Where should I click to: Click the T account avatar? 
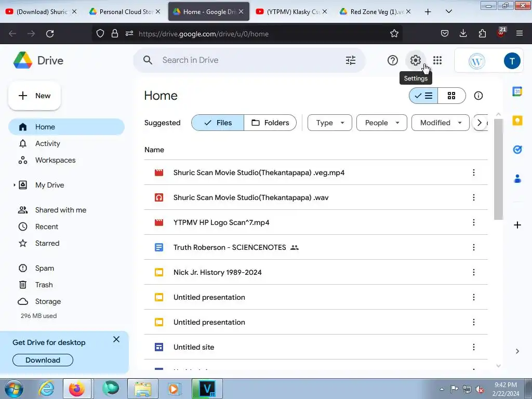coord(512,61)
